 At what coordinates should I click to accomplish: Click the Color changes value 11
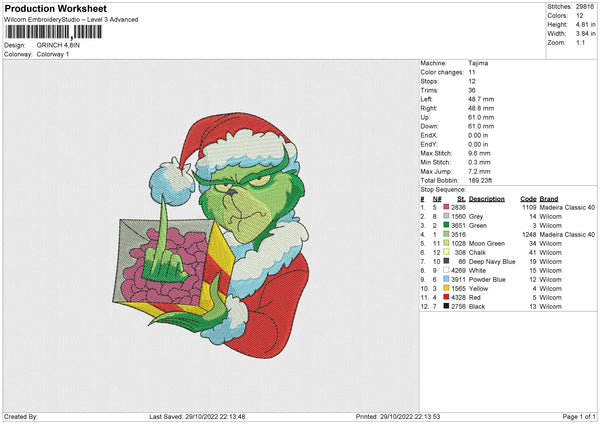[x=472, y=72]
